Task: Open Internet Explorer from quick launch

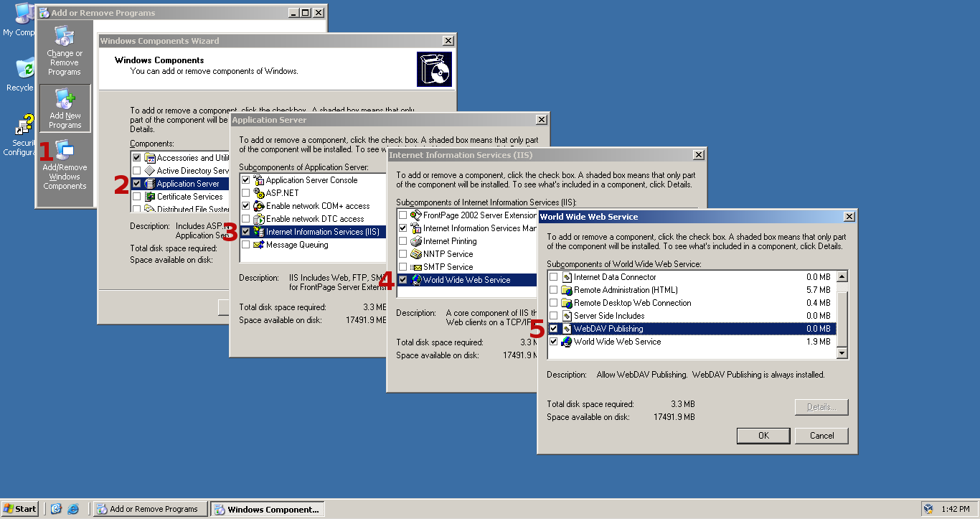Action: 73,509
